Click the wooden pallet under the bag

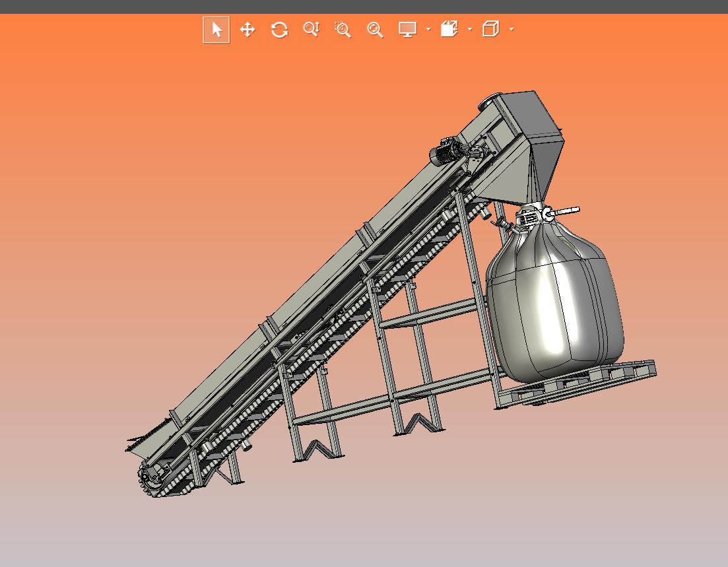pyautogui.click(x=576, y=383)
